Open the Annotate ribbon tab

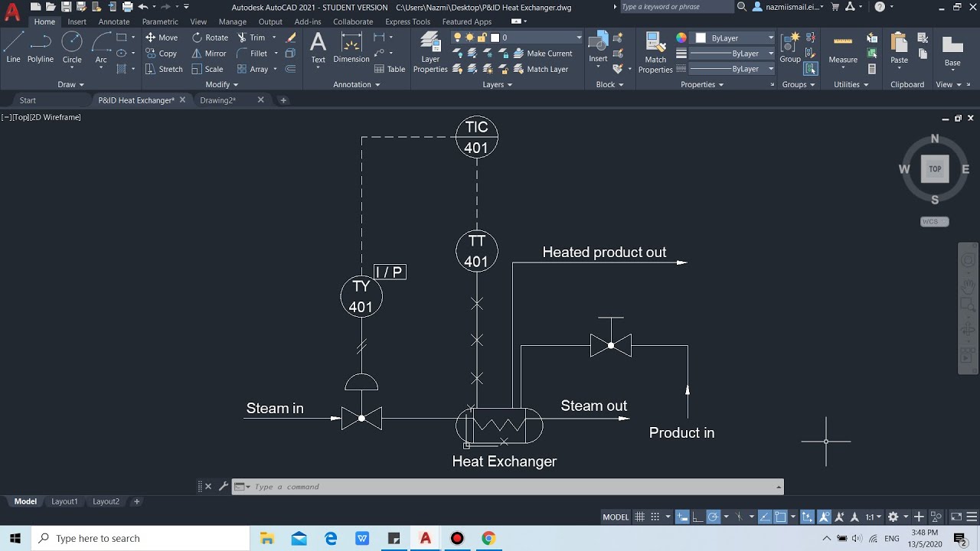[114, 21]
